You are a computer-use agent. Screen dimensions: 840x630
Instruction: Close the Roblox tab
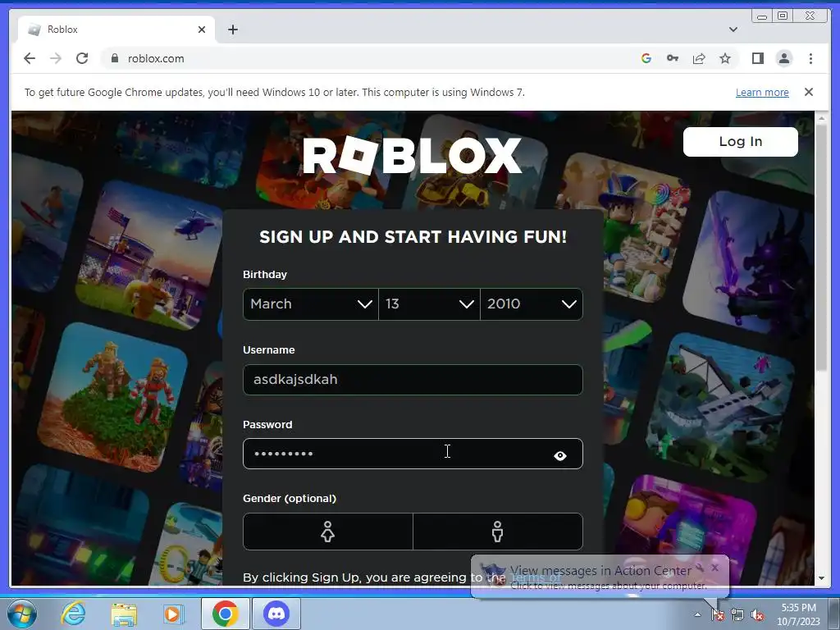pyautogui.click(x=202, y=30)
